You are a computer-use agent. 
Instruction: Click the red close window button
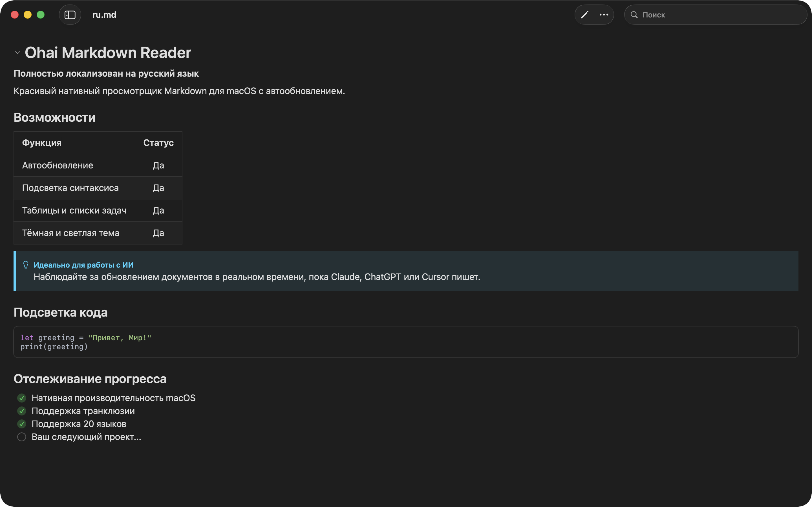(x=15, y=15)
